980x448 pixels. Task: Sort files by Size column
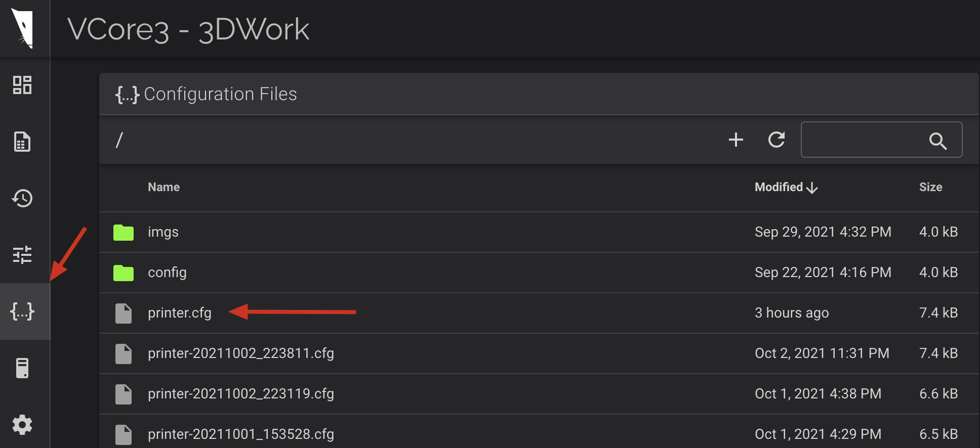pyautogui.click(x=930, y=187)
